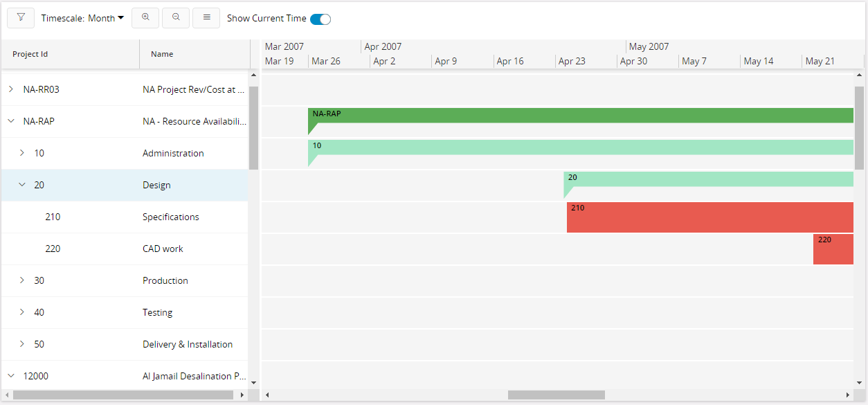Toggle the Show Current Time switch
Image resolution: width=868 pixels, height=405 pixels.
[x=320, y=19]
